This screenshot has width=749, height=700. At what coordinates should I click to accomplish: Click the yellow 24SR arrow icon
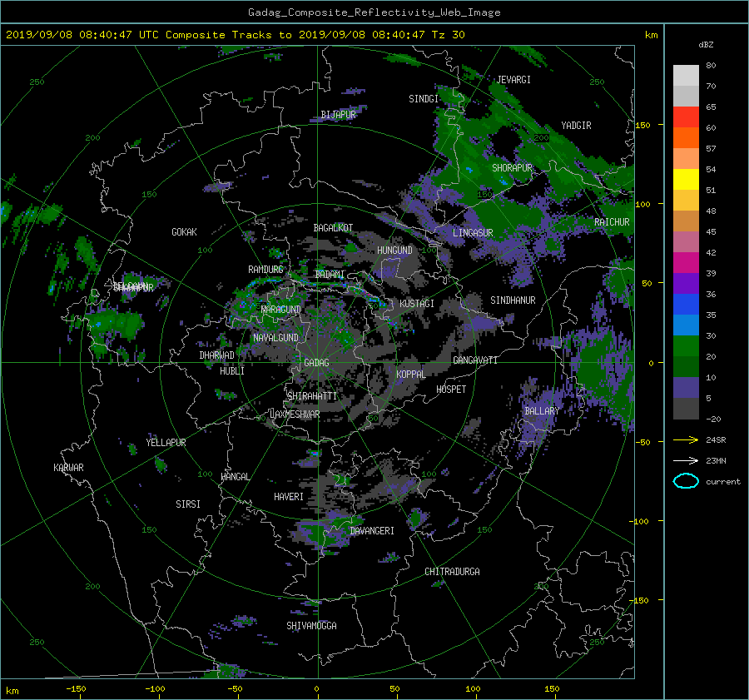pos(686,439)
